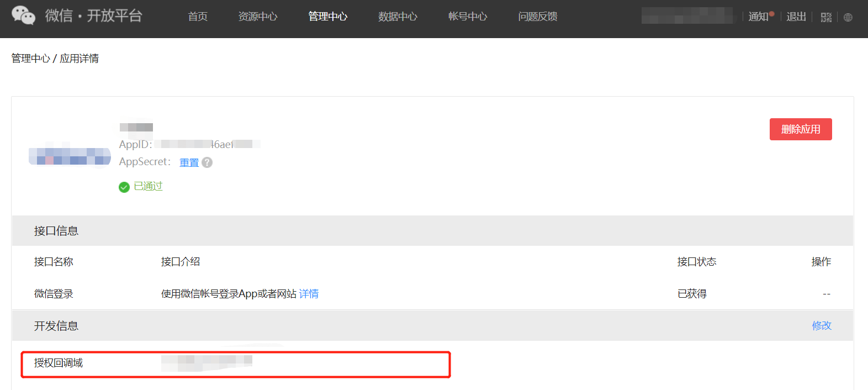Open the 详情 link for 微信登录
The height and width of the screenshot is (390, 868).
coord(309,294)
